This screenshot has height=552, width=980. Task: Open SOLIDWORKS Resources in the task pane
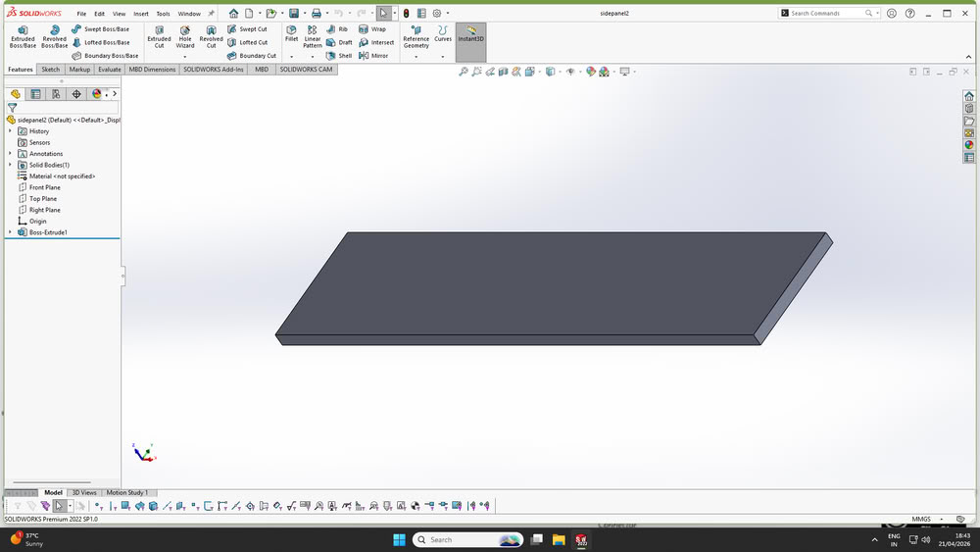coord(969,96)
